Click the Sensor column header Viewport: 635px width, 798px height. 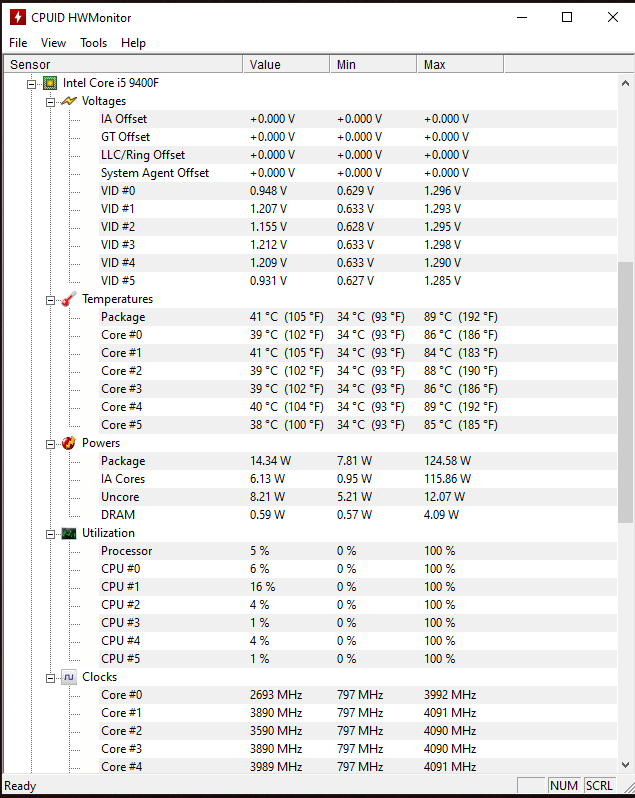pyautogui.click(x=123, y=65)
